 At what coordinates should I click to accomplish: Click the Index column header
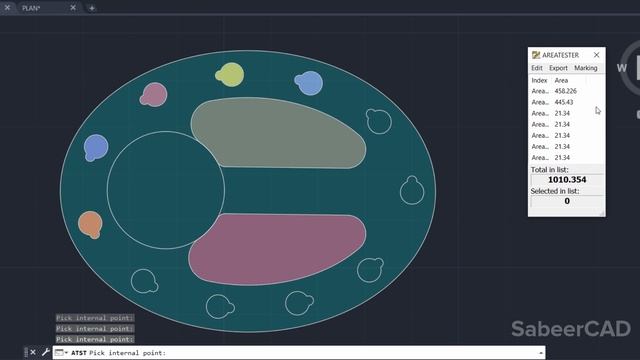pyautogui.click(x=539, y=80)
